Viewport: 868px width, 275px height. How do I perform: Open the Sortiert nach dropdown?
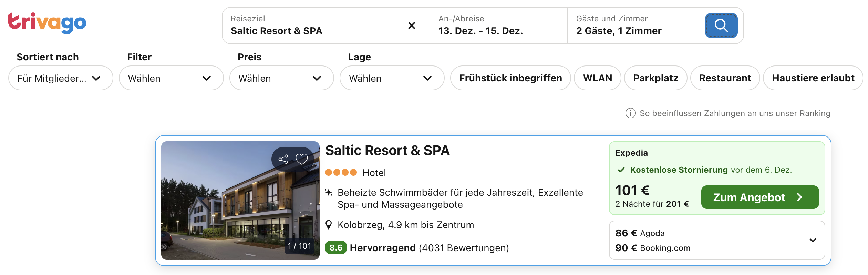point(61,78)
